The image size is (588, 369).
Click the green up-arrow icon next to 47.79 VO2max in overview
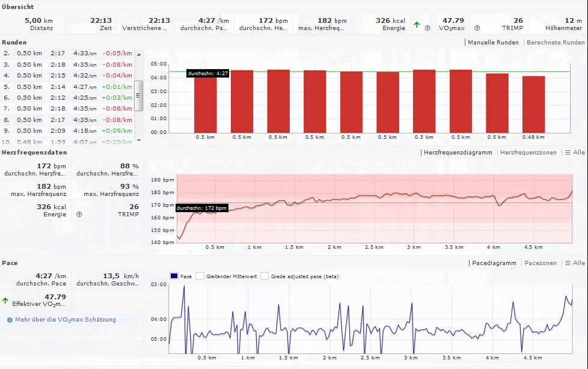[x=417, y=24]
